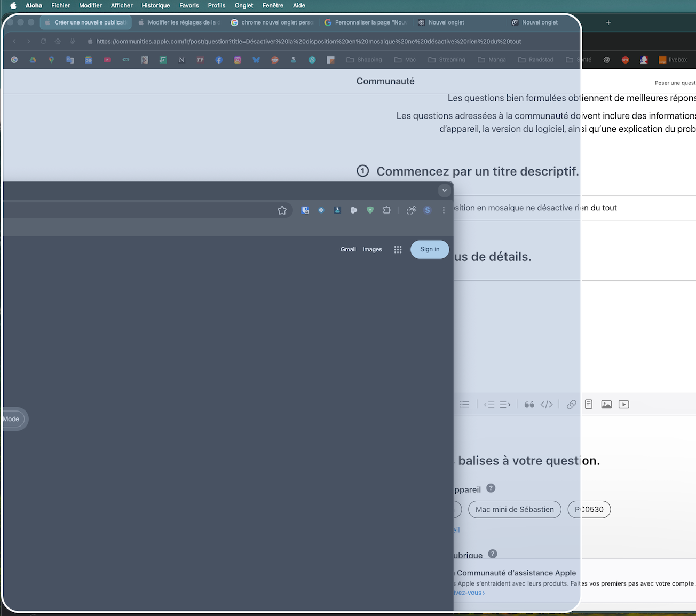
Task: Open the Chrome three-dot menu
Action: (x=444, y=210)
